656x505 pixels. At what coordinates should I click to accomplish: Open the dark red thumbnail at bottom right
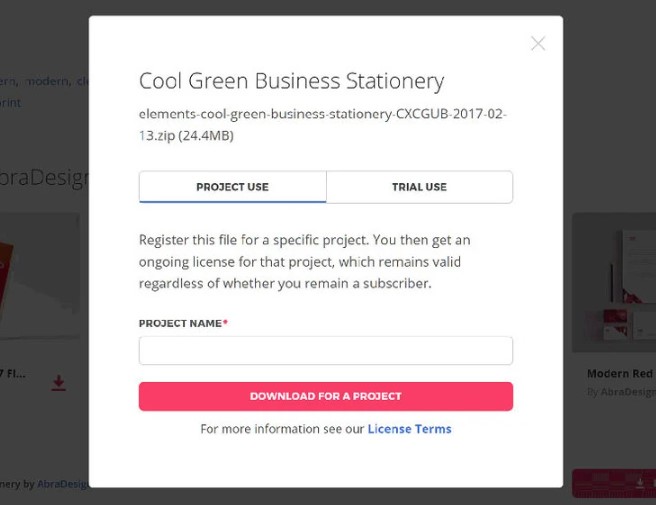click(614, 483)
